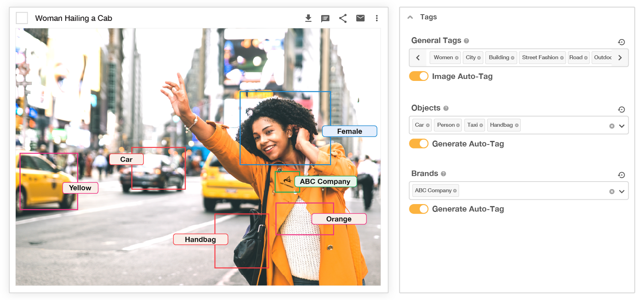The height and width of the screenshot is (300, 644).
Task: Clear all tags in Objects field
Action: click(x=612, y=126)
